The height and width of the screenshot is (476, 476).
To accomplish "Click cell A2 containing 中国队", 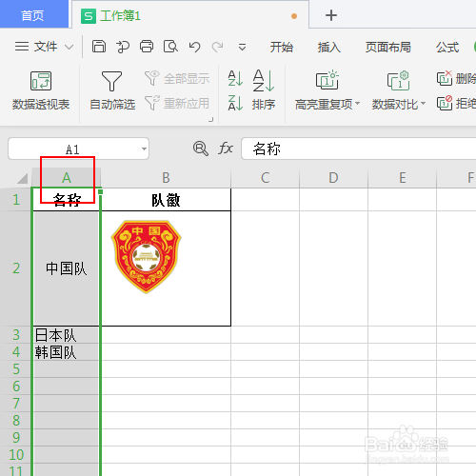I will click(x=67, y=268).
